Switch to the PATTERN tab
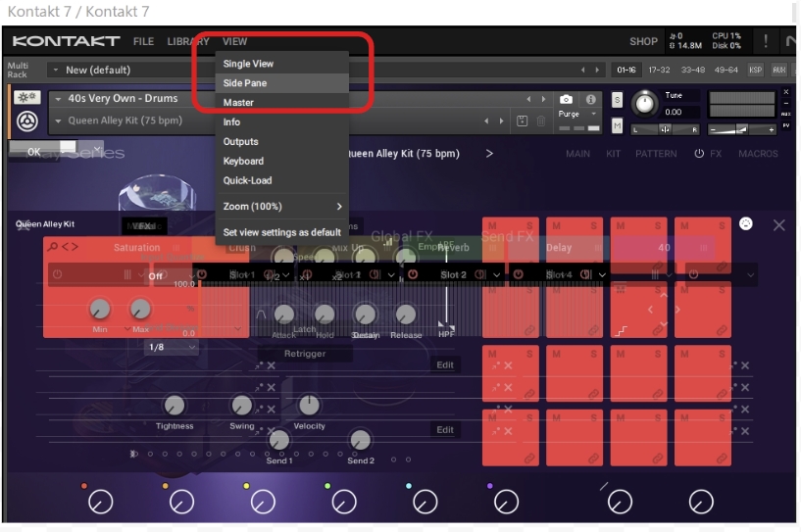Viewport: 801px width, 532px height. [656, 154]
